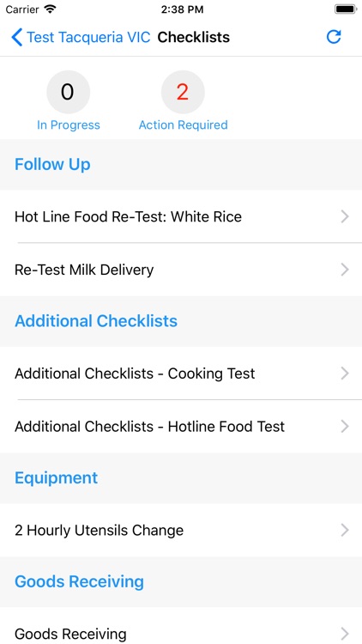Open 2 Hourly Utensils Change checklist
The height and width of the screenshot is (644, 362).
click(x=181, y=531)
